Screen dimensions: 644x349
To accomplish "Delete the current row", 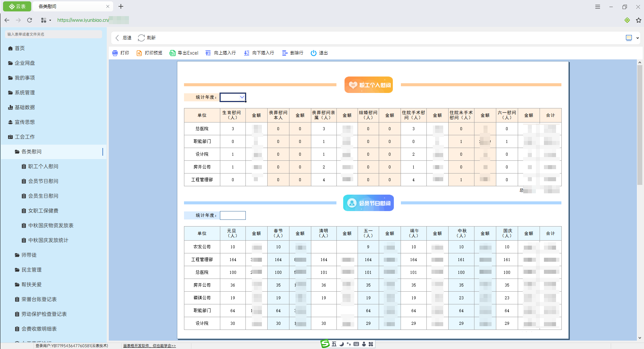I will (292, 53).
